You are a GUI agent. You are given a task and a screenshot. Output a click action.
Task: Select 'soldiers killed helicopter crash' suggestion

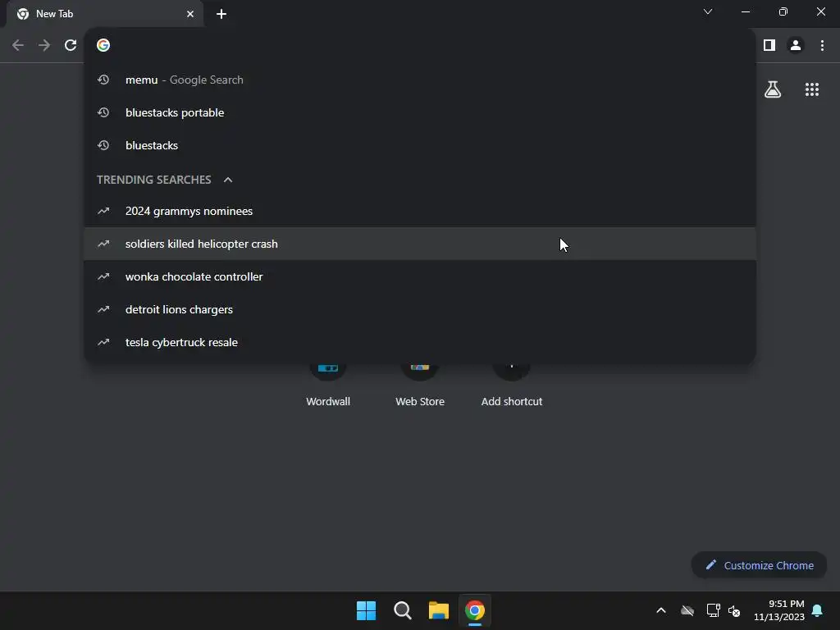point(420,244)
